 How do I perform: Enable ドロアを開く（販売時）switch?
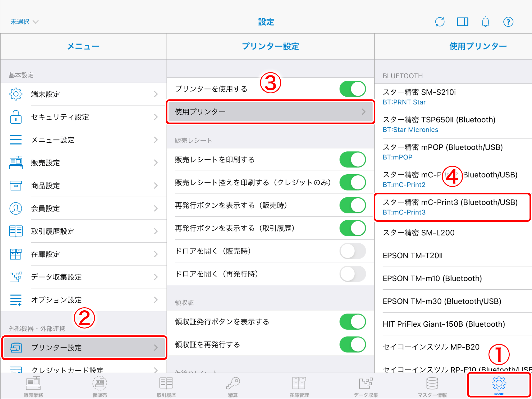tap(353, 251)
